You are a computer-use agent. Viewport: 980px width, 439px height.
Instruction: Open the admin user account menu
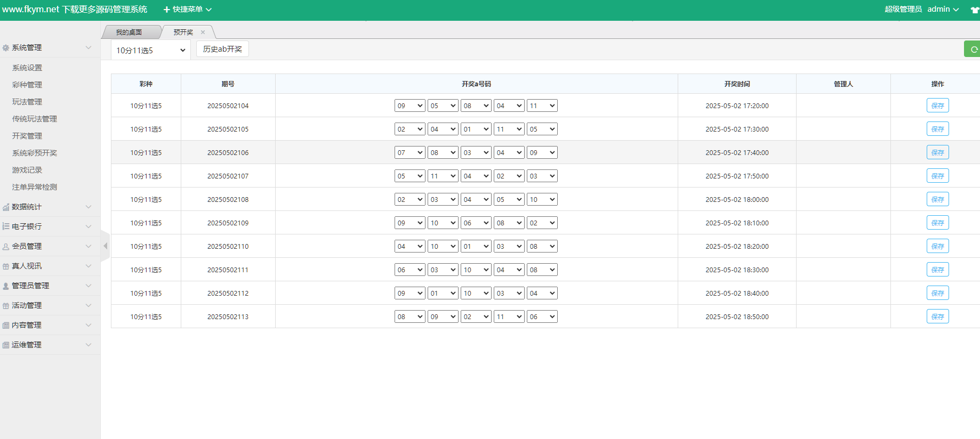pos(943,10)
